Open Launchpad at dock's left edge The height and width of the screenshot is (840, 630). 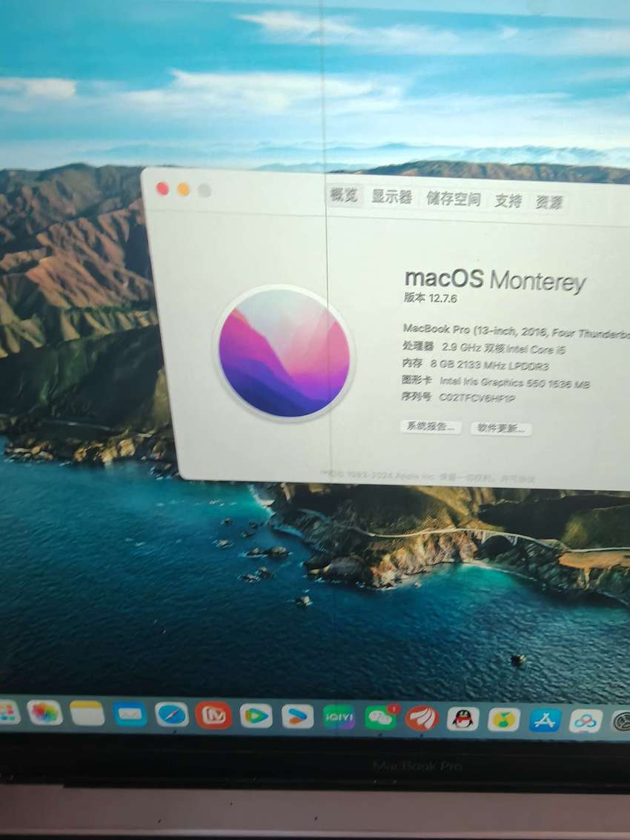[x=7, y=712]
